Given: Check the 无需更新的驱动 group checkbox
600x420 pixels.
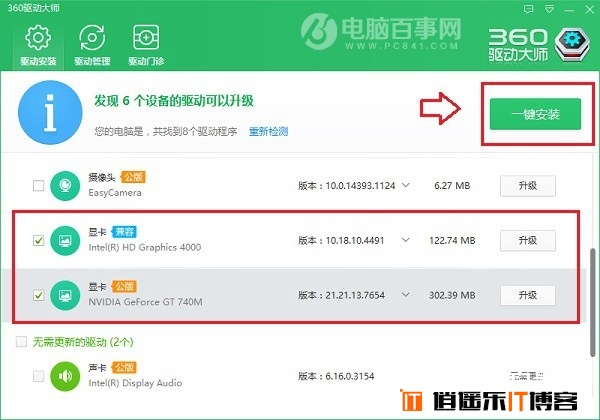Looking at the screenshot, I should tap(21, 342).
